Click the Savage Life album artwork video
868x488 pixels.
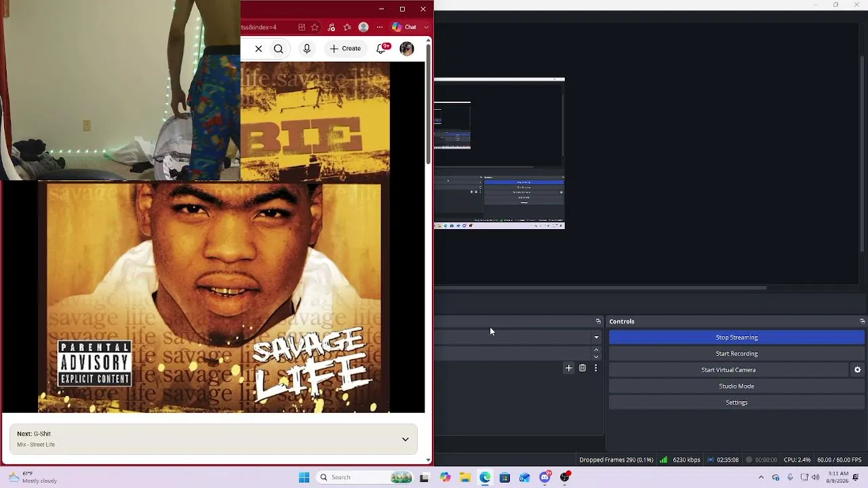coord(214,297)
